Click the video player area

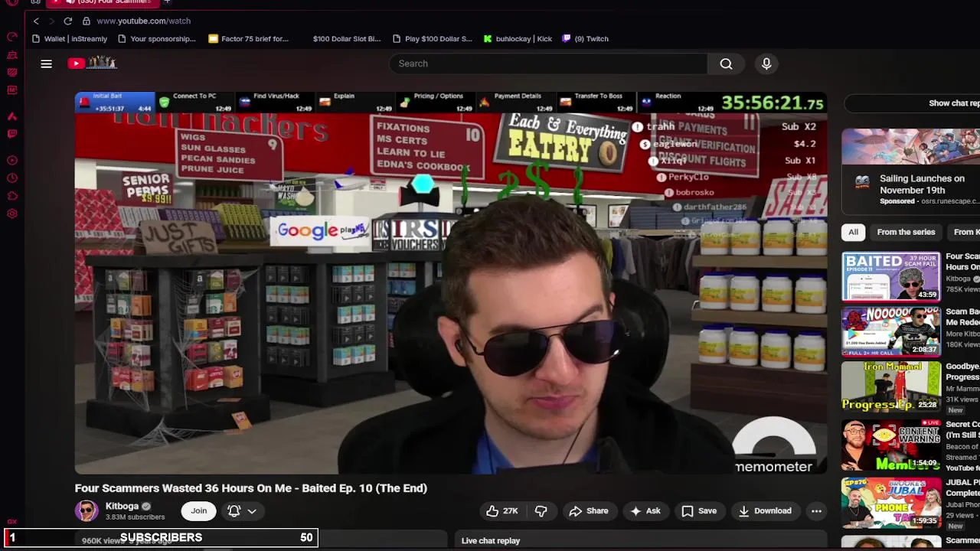(x=451, y=282)
